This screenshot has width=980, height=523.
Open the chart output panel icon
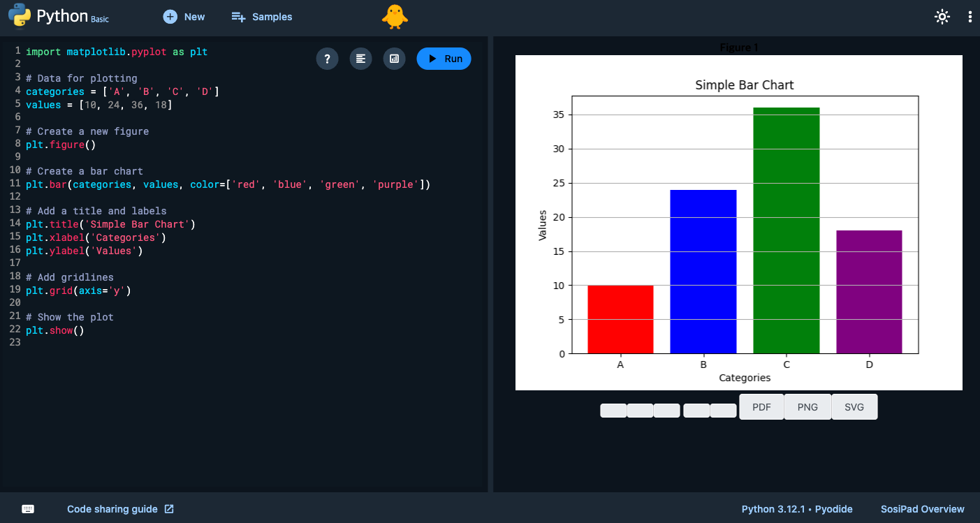pyautogui.click(x=394, y=59)
